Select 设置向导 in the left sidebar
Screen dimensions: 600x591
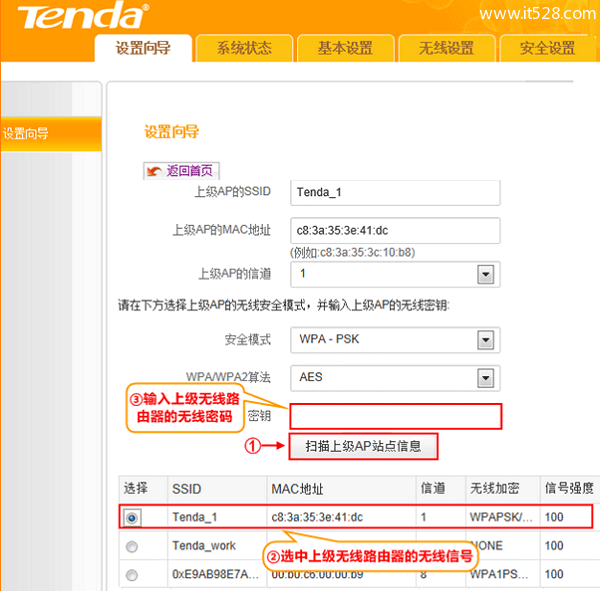[51, 134]
